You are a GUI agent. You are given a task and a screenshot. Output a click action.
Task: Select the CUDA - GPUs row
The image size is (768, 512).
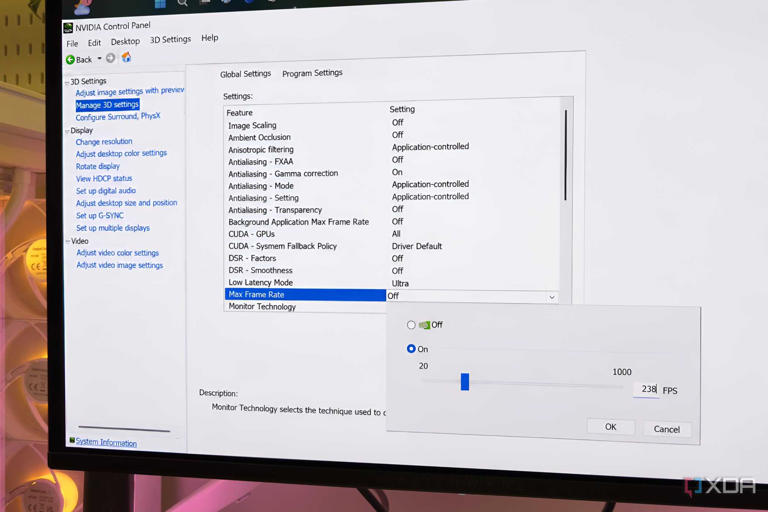[390, 234]
